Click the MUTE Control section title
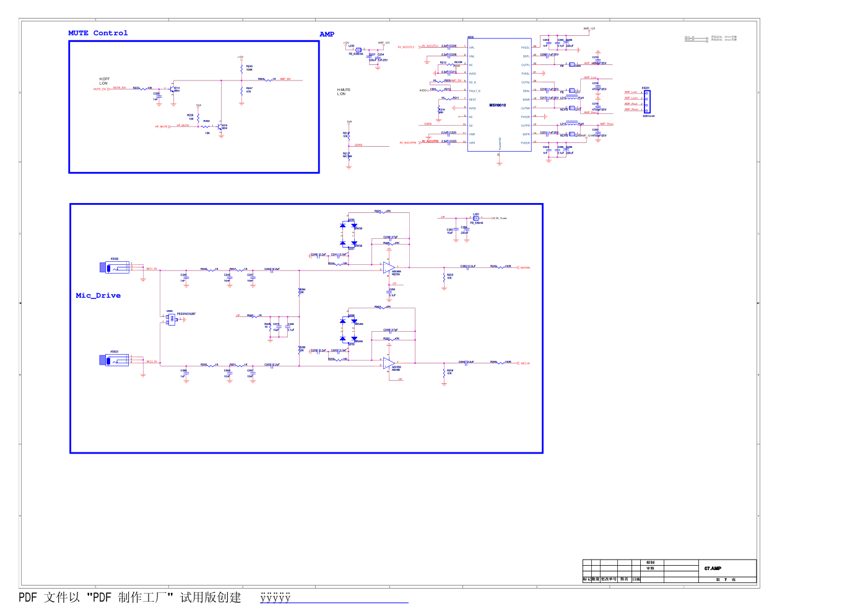 pos(98,33)
